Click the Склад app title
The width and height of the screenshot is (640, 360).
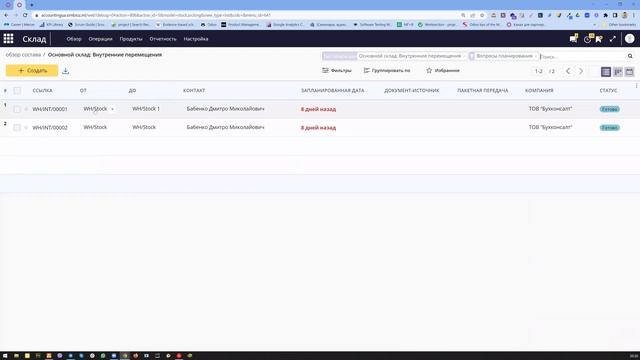(34, 39)
